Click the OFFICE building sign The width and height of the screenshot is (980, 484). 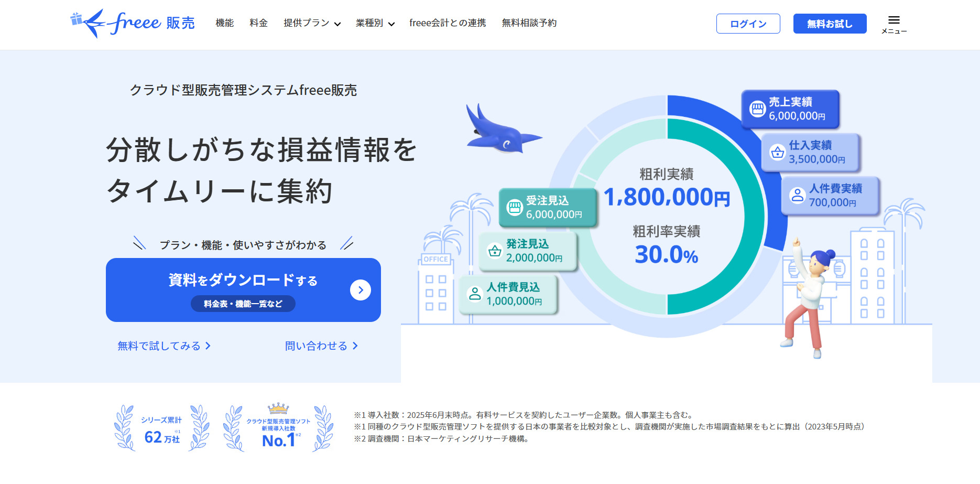(x=435, y=259)
